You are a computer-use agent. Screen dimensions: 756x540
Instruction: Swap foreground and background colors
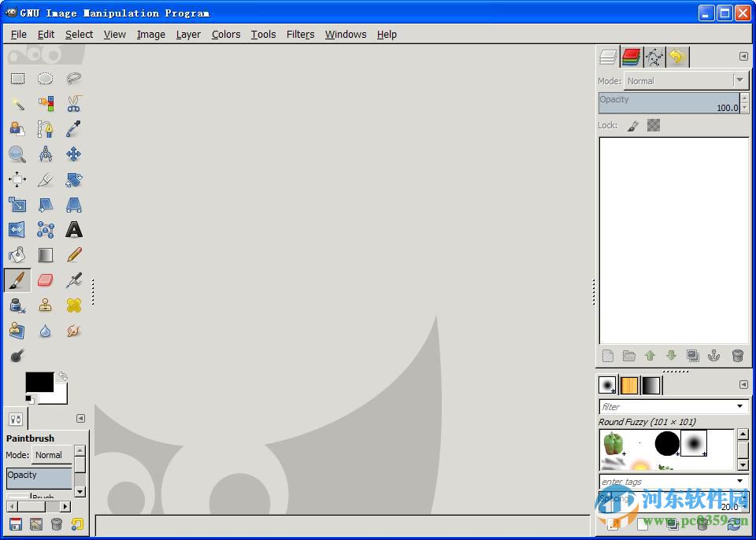(63, 376)
